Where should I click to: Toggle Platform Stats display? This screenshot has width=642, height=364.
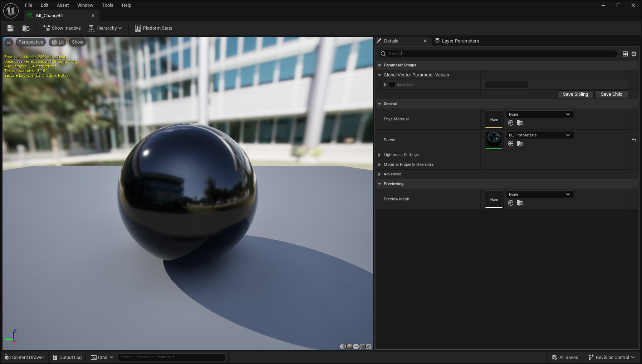(x=153, y=28)
